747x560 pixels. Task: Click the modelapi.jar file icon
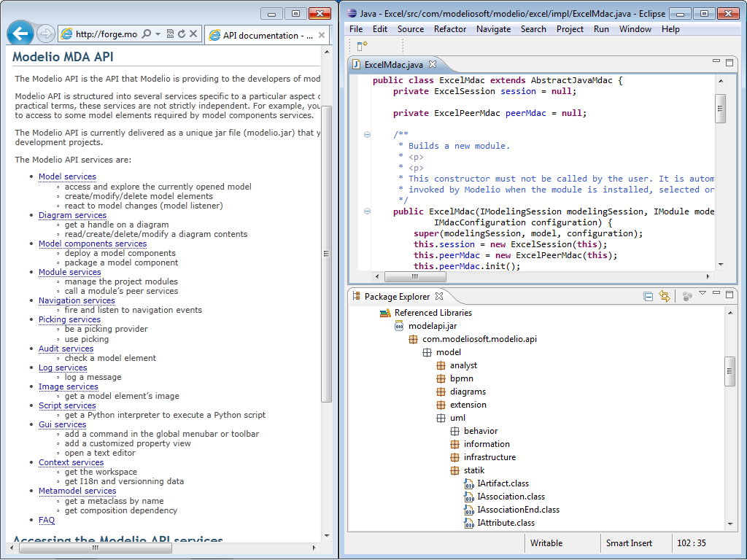(399, 326)
